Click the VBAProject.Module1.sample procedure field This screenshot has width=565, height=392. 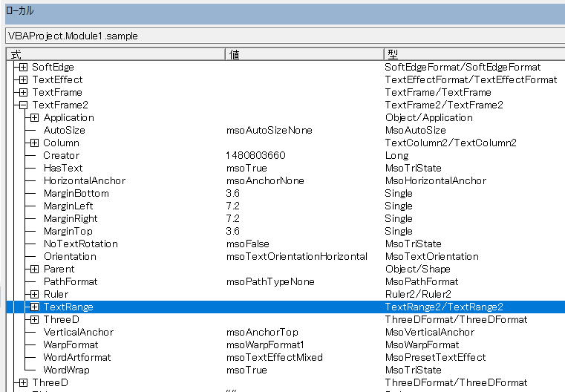282,36
